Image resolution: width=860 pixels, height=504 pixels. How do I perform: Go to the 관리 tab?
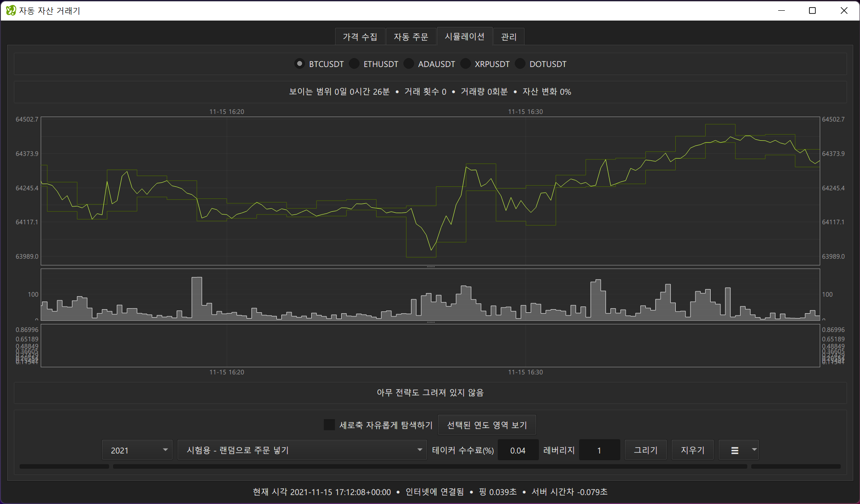point(508,37)
